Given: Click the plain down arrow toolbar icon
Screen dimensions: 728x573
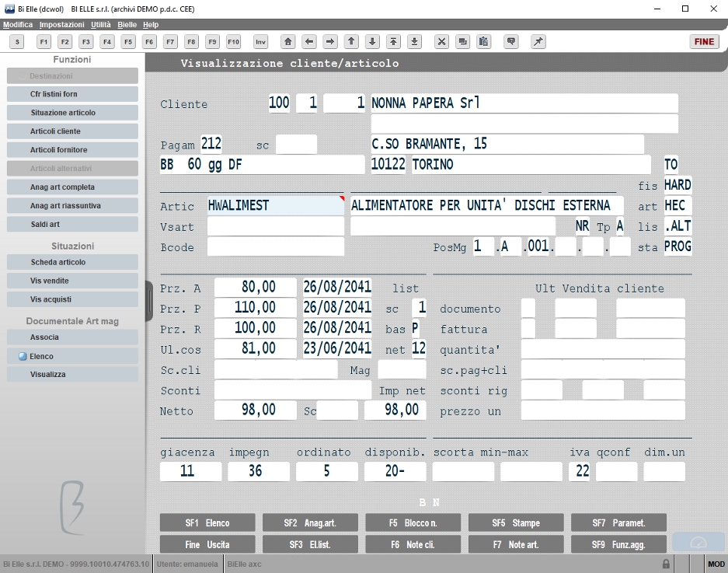Looking at the screenshot, I should click(372, 42).
